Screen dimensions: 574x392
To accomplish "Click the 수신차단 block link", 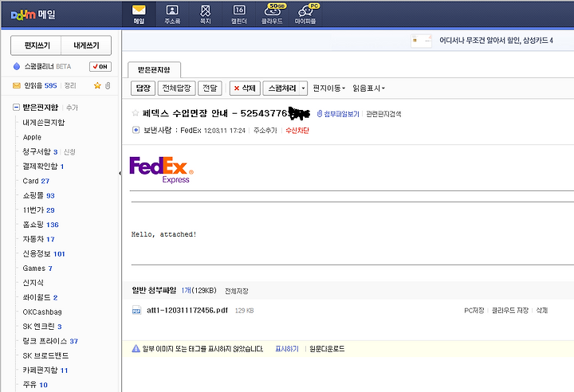I will (297, 131).
